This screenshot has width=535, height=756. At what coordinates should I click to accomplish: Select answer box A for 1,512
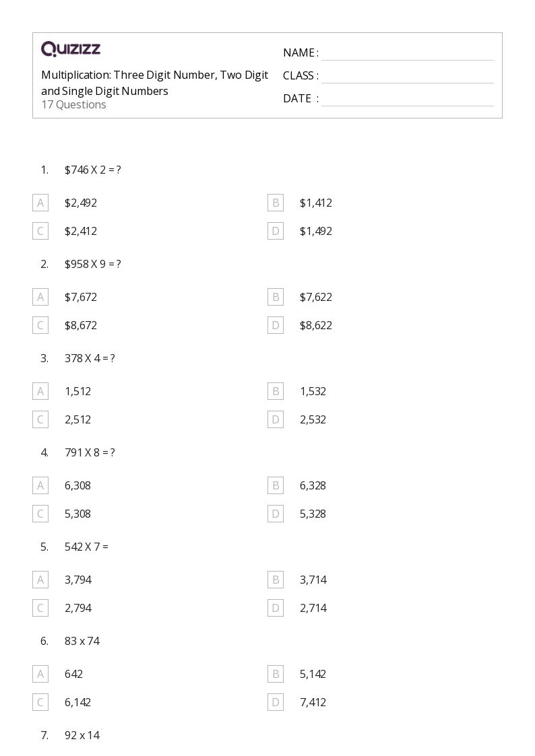[40, 391]
